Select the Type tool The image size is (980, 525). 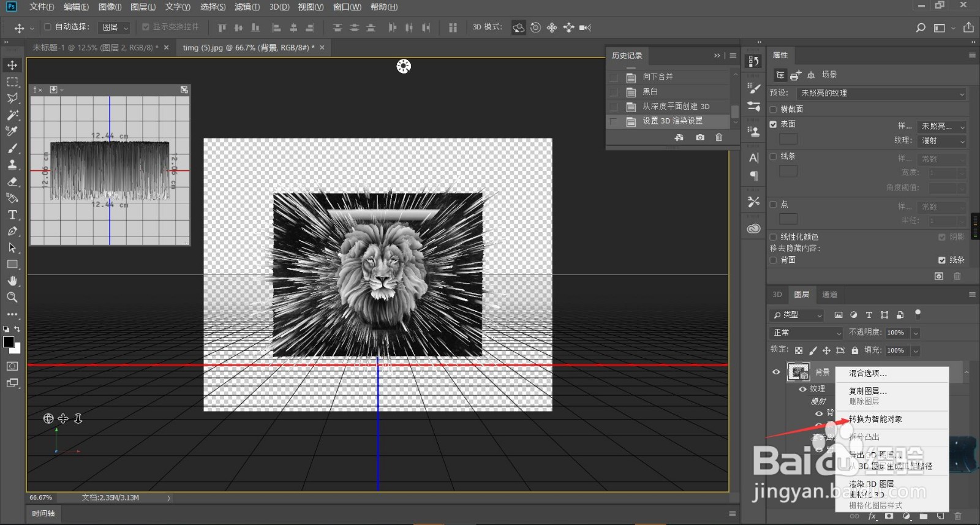12,215
